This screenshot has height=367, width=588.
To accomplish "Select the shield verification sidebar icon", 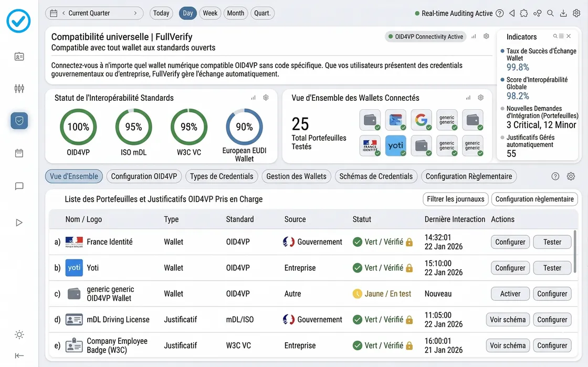I will [x=19, y=121].
